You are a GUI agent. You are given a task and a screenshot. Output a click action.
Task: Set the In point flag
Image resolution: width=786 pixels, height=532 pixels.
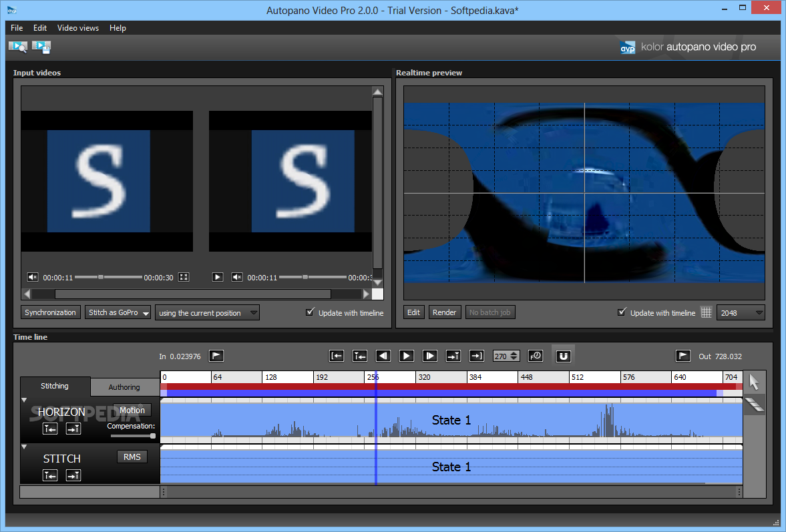(x=216, y=356)
